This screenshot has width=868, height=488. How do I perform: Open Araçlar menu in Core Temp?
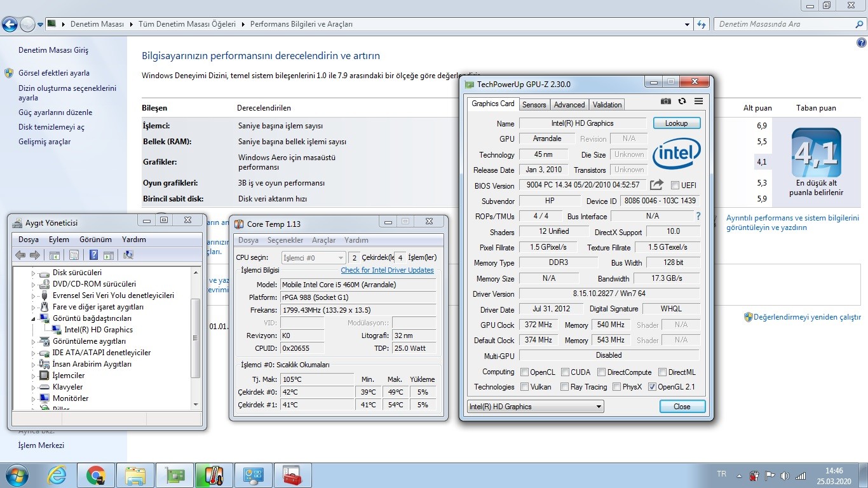click(323, 240)
